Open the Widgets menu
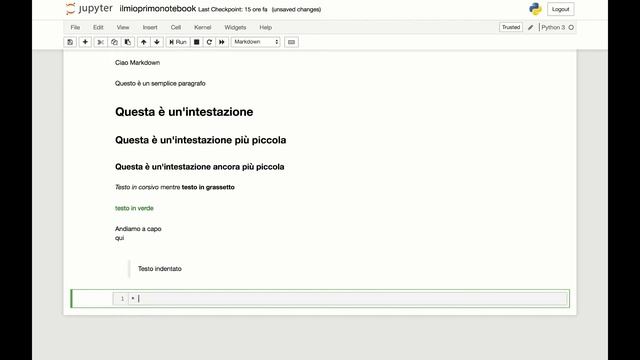 235,27
